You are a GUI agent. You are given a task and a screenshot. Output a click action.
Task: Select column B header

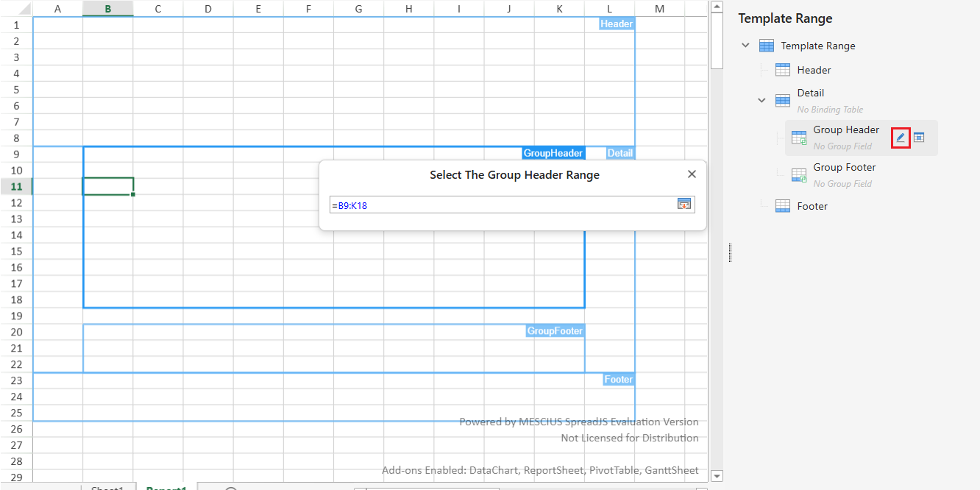coord(107,9)
